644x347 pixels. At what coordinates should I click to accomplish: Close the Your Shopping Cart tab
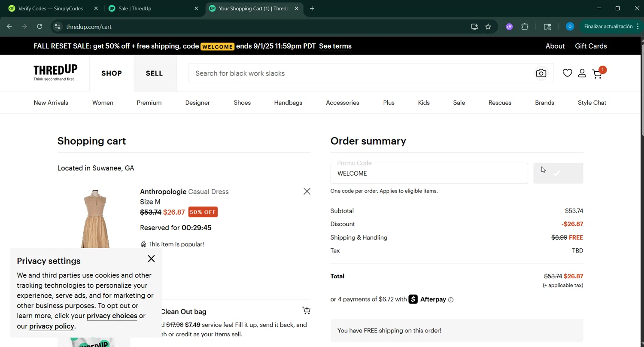[297, 9]
